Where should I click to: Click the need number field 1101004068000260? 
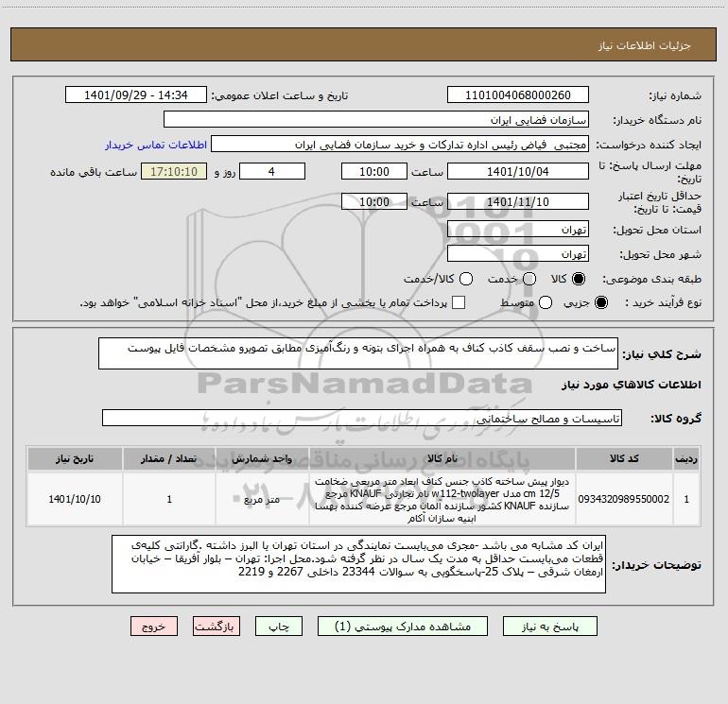pyautogui.click(x=518, y=95)
